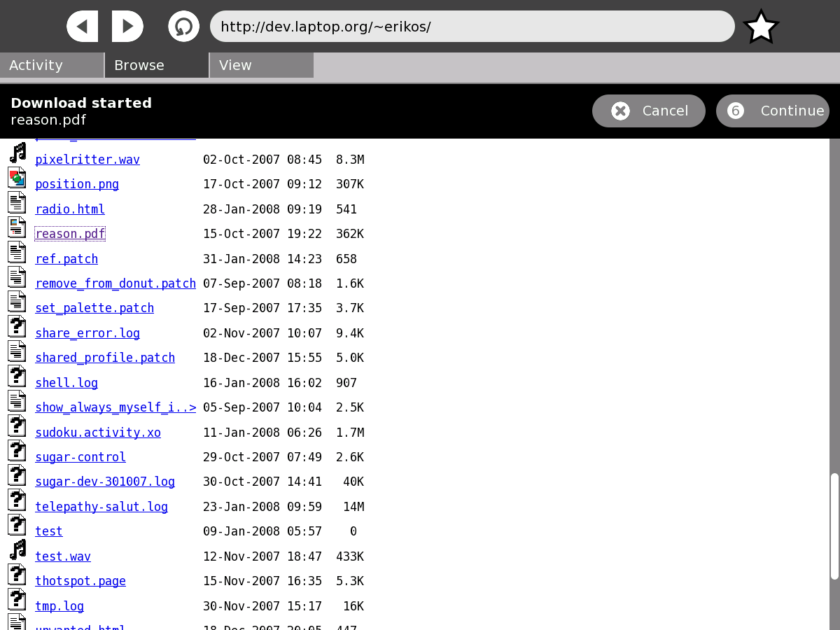This screenshot has height=630, width=840.
Task: Click the URL address field
Action: [472, 27]
